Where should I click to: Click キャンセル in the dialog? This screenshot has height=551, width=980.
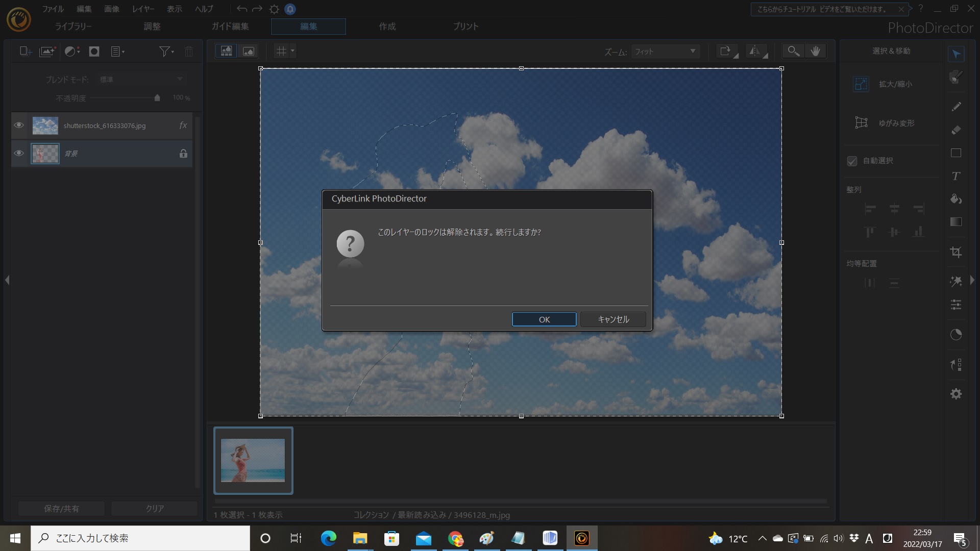point(613,319)
